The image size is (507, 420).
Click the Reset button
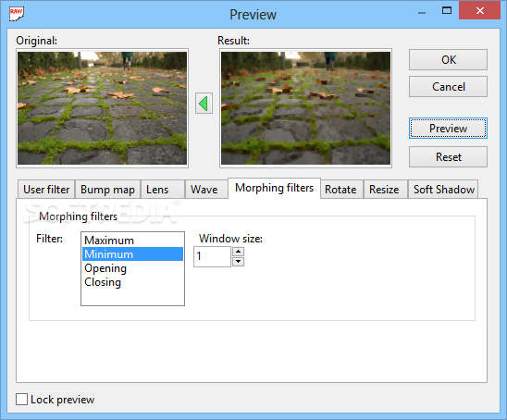448,157
